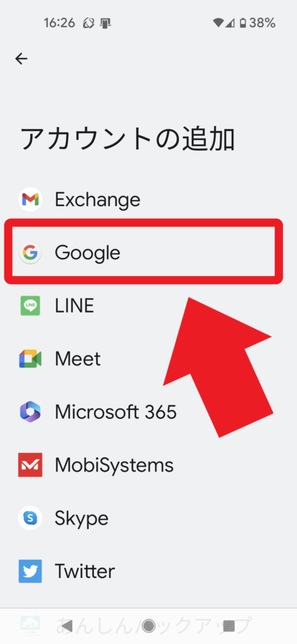Tap the Google G logo icon
Image resolution: width=297 pixels, height=644 pixels.
[30, 253]
